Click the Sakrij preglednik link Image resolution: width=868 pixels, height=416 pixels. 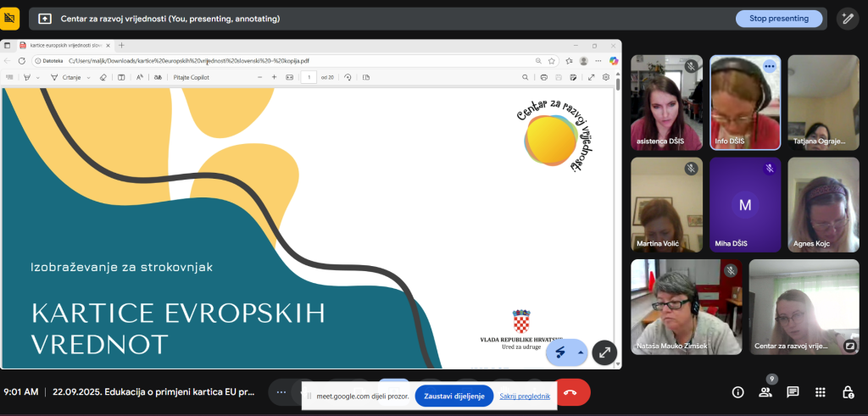click(525, 396)
